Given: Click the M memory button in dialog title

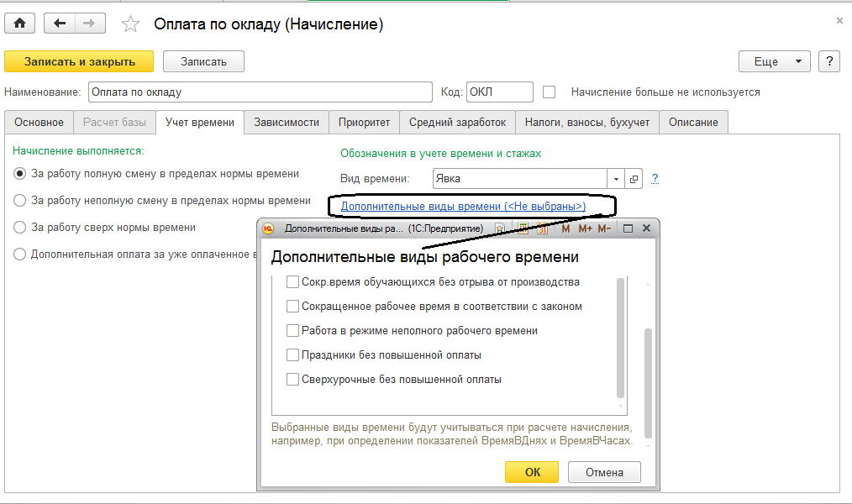Looking at the screenshot, I should click(x=565, y=228).
